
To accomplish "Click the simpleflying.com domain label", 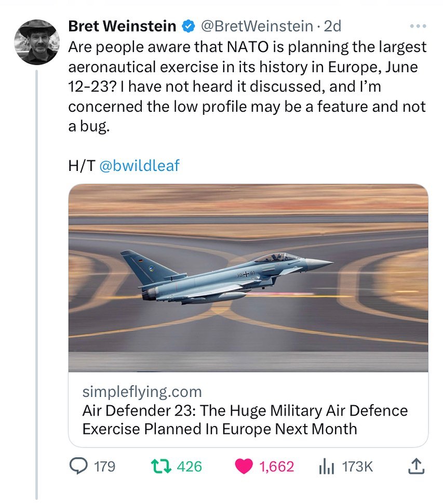I will [x=142, y=391].
